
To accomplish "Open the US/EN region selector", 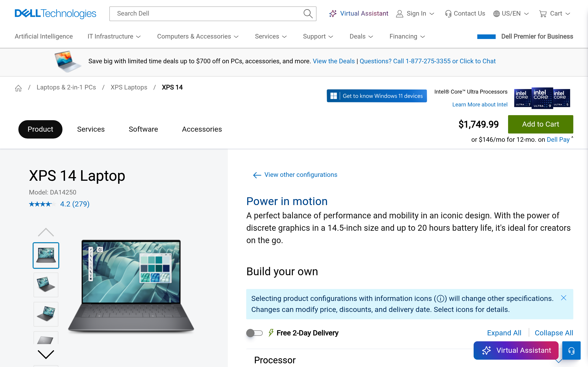I will tap(511, 14).
